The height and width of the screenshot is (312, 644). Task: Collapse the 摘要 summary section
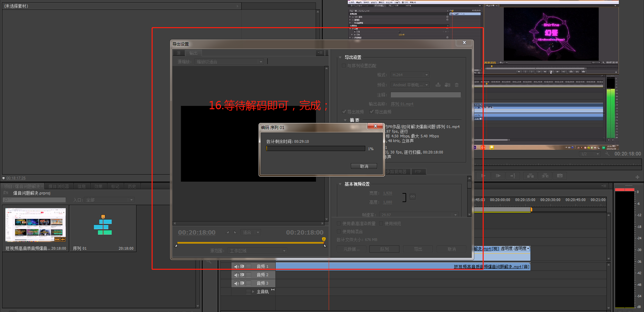click(345, 120)
